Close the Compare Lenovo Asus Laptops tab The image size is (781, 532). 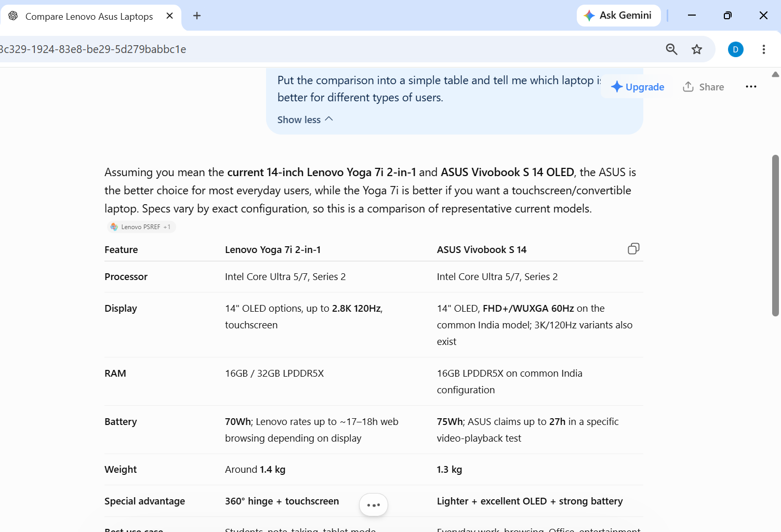(x=169, y=16)
